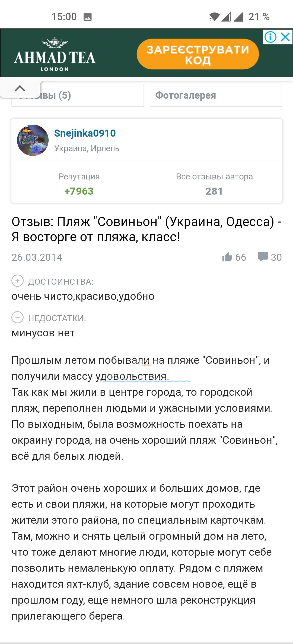Tap the thumbs-up likes icon
The height and width of the screenshot is (644, 293).
[227, 257]
